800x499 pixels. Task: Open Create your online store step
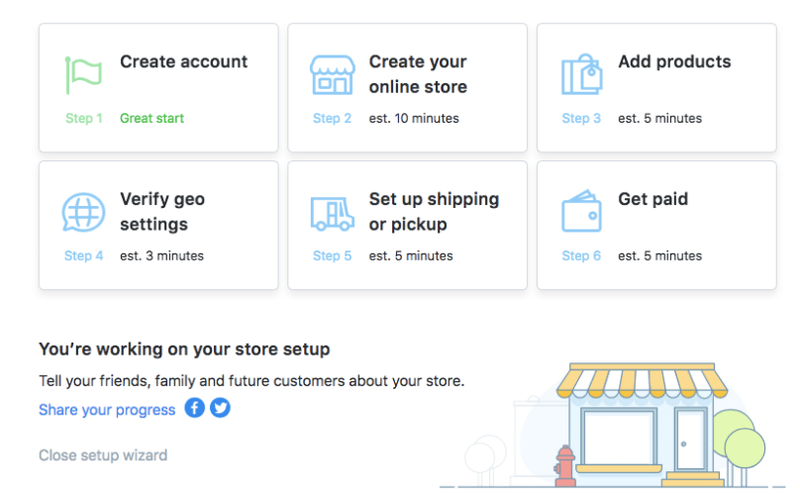point(418,74)
